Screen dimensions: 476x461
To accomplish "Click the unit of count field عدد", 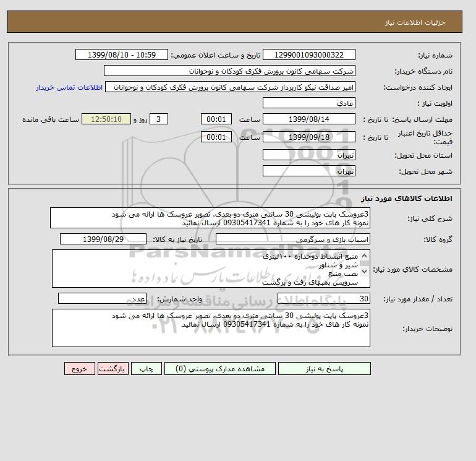I will click(x=102, y=298).
